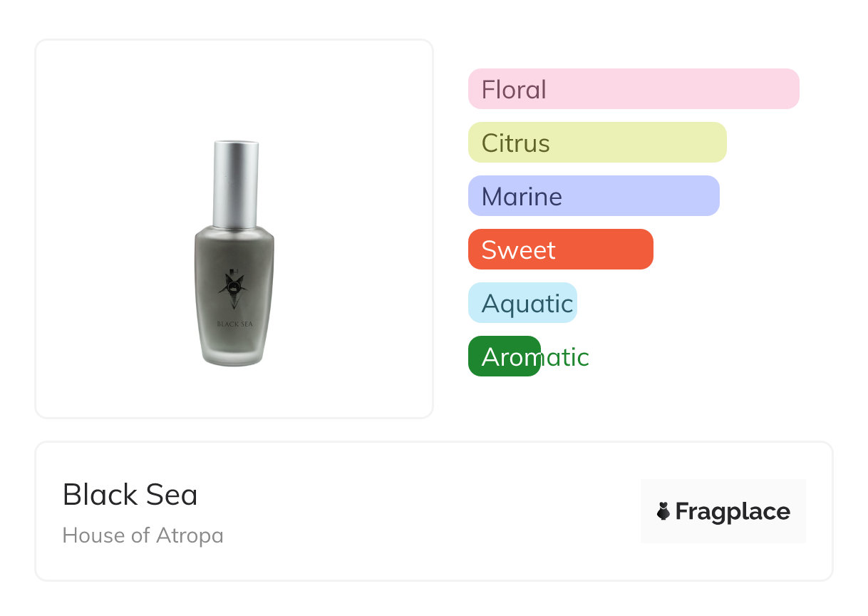The height and width of the screenshot is (616, 868).
Task: Click the Aquatic text label
Action: coord(527,304)
